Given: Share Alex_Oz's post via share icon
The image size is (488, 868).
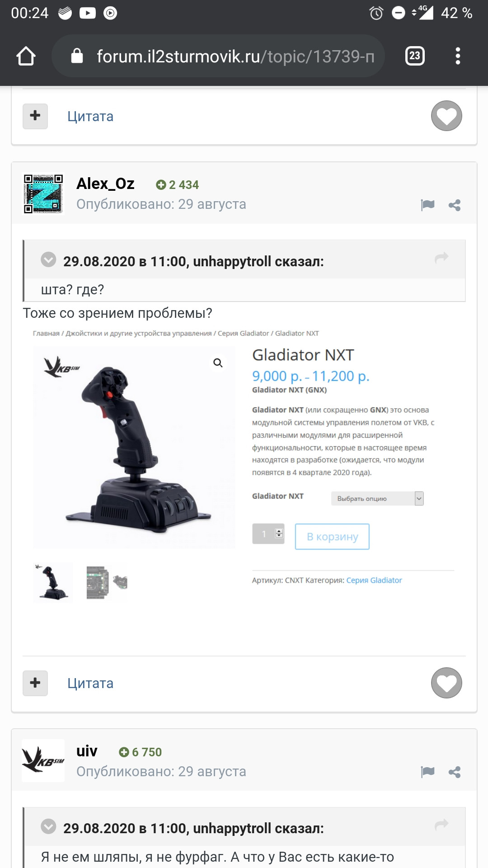Looking at the screenshot, I should [x=455, y=205].
